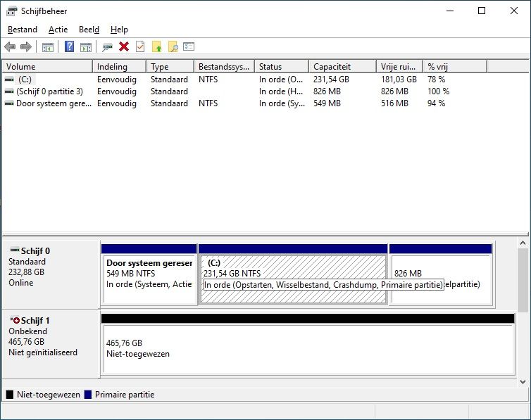Viewport: 531px width, 420px height.
Task: Click the scroll up arrow in disk pane
Action: pyautogui.click(x=523, y=243)
